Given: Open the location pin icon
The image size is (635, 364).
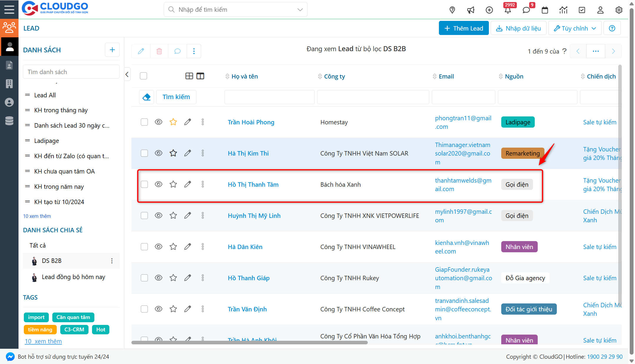Looking at the screenshot, I should tap(452, 10).
